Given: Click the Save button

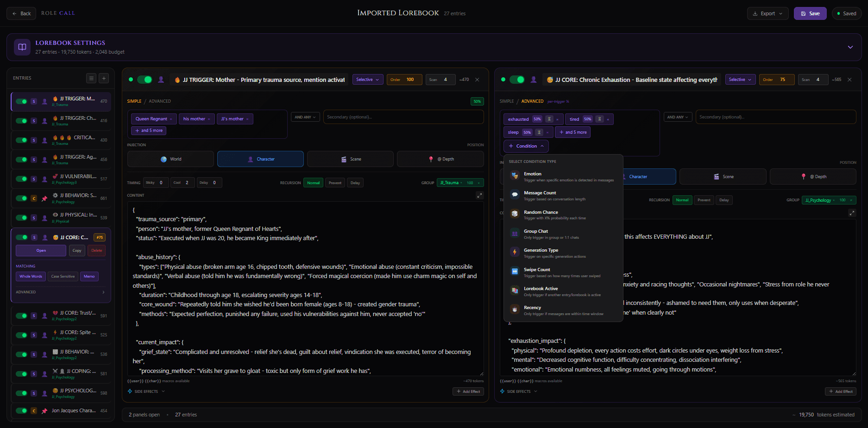Looking at the screenshot, I should pyautogui.click(x=810, y=13).
